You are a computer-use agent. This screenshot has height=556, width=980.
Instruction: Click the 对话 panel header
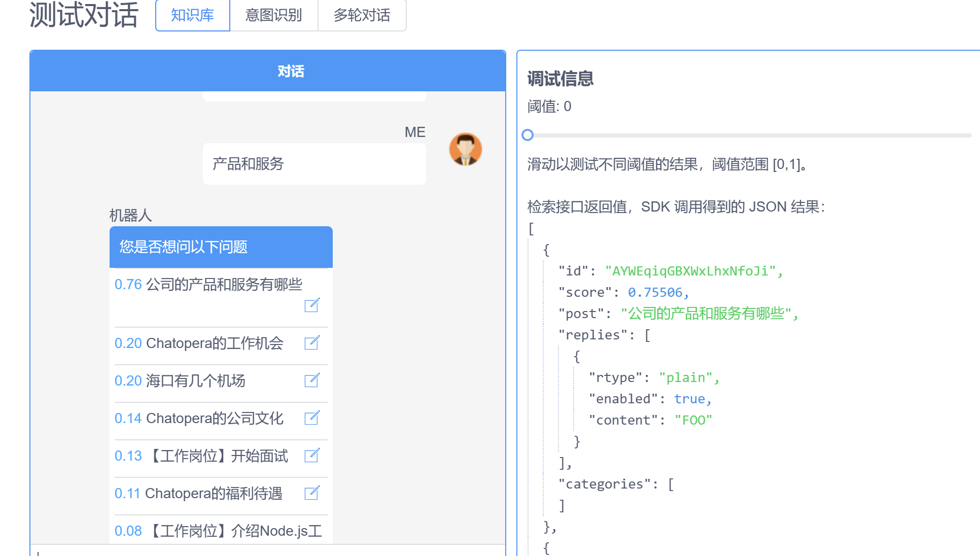268,71
